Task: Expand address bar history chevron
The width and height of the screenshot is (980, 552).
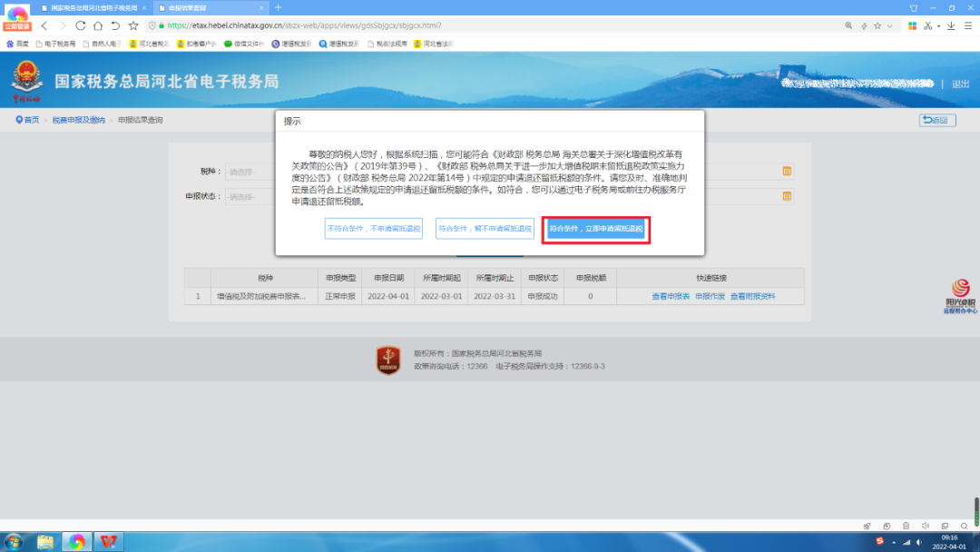Action: point(889,25)
